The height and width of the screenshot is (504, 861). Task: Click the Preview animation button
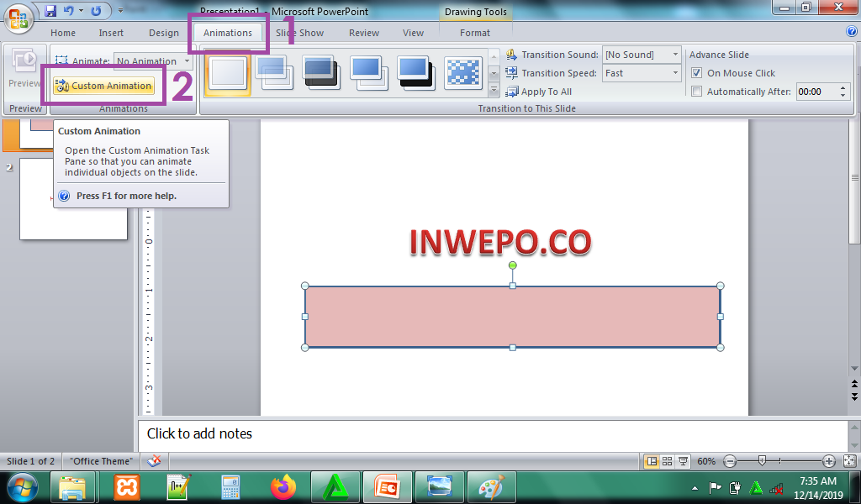click(24, 68)
